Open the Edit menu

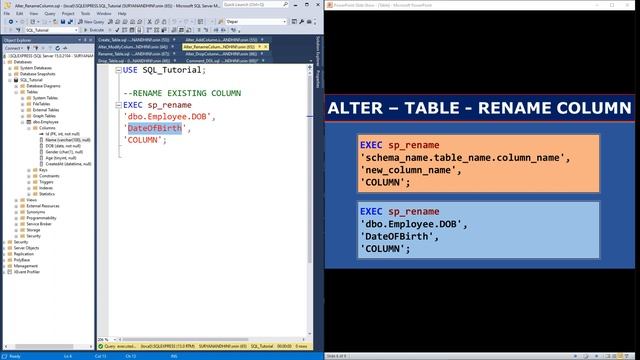(19, 13)
